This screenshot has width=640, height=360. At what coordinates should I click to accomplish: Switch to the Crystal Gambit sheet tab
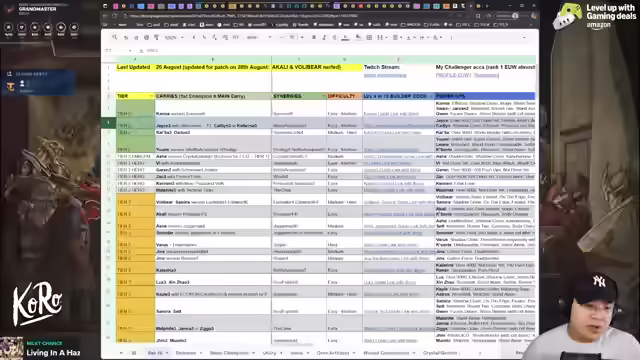(x=441, y=353)
